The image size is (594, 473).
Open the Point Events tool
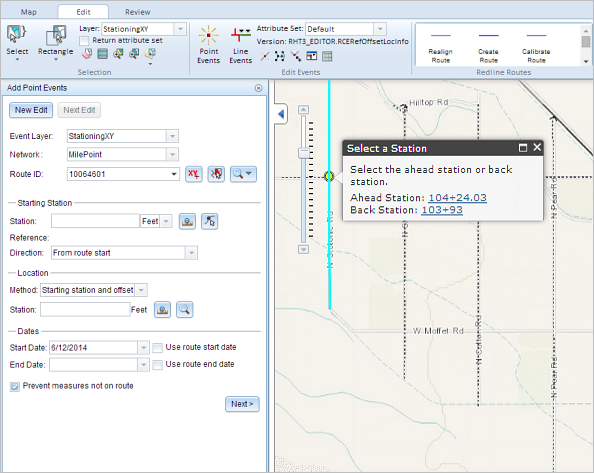(208, 45)
